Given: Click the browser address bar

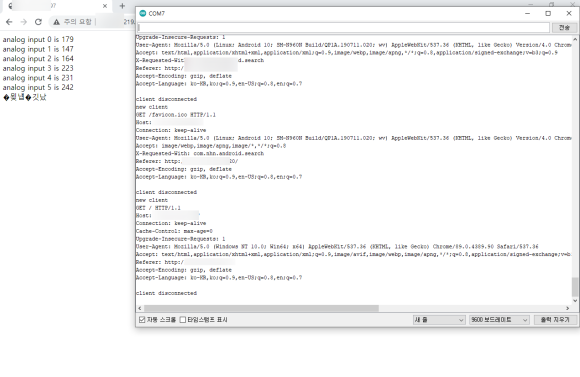Looking at the screenshot, I should coord(92,22).
